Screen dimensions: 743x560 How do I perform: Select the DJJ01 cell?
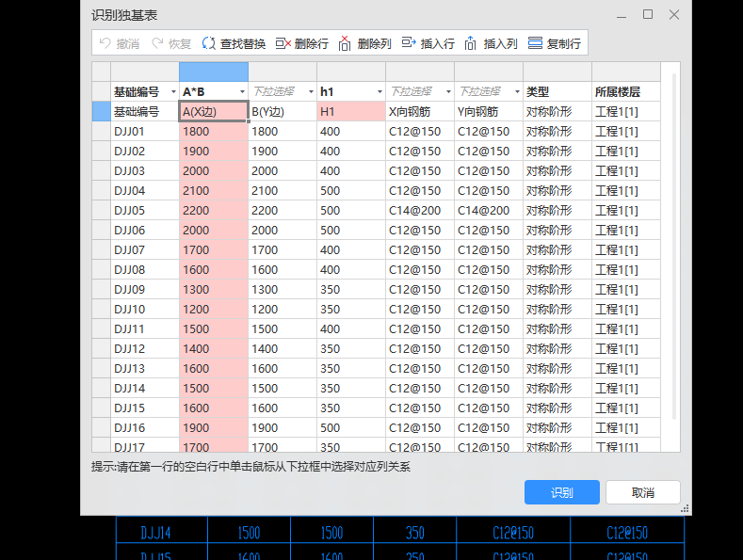coord(145,131)
